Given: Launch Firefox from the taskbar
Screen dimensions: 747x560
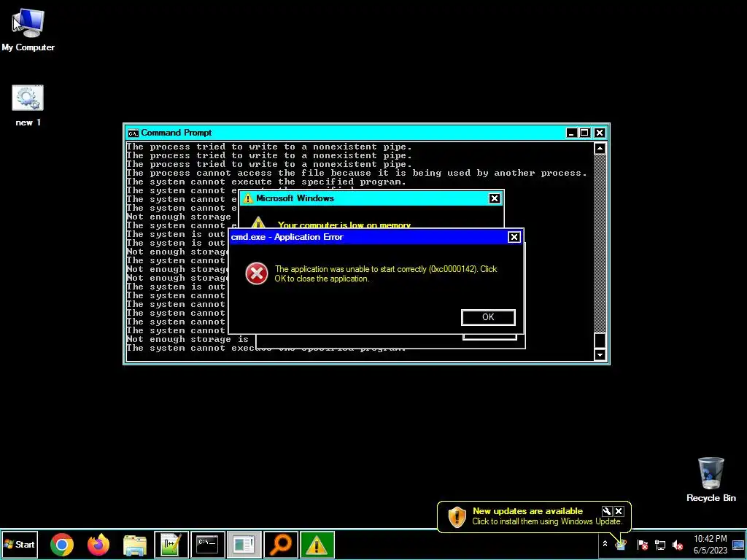Looking at the screenshot, I should coord(98,545).
